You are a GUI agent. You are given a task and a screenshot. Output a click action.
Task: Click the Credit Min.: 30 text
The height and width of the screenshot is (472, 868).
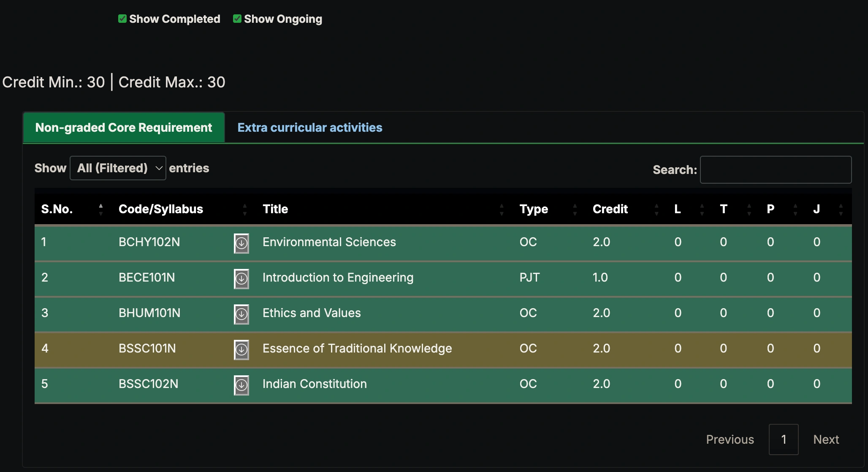pyautogui.click(x=54, y=82)
